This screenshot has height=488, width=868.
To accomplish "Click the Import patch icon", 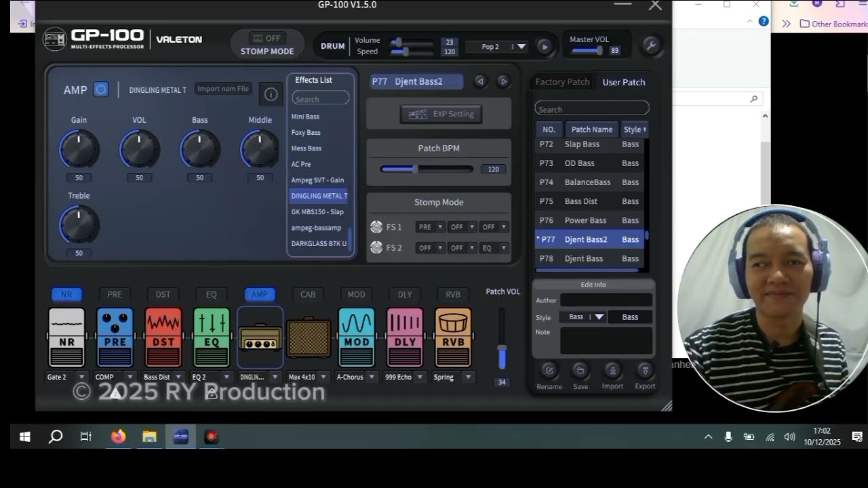I will [612, 370].
